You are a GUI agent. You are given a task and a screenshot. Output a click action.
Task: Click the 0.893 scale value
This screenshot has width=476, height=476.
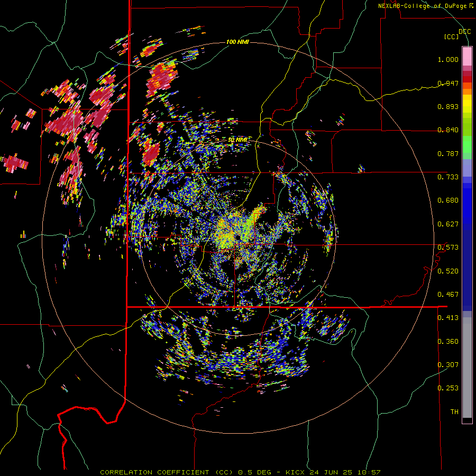pos(448,106)
